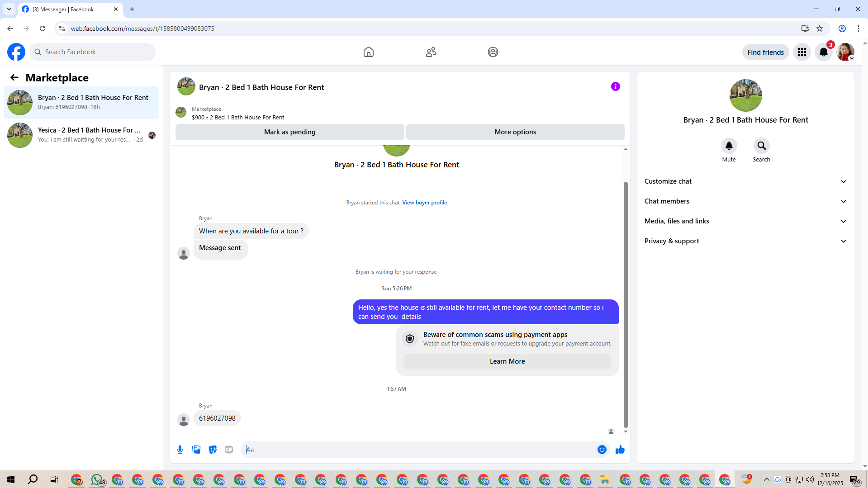The height and width of the screenshot is (488, 868).
Task: Click Bryan's phone number message
Action: point(217,418)
